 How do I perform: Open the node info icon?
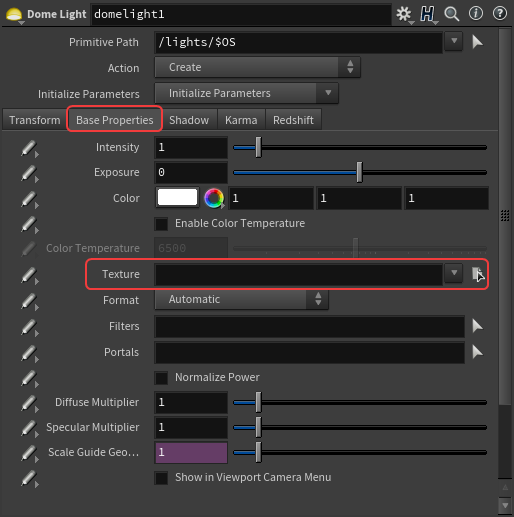click(x=476, y=14)
